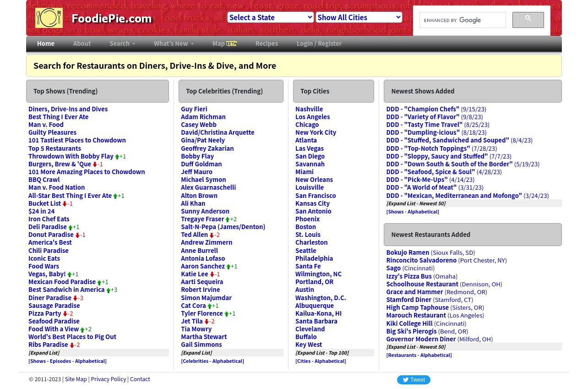Open Restaurants - Alphabetical link
588x389 pixels.
coord(419,355)
